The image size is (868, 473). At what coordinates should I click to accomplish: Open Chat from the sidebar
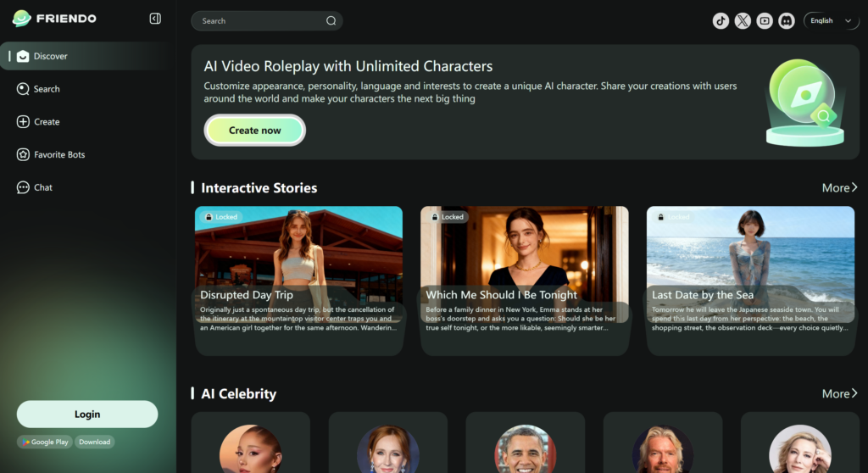point(43,187)
